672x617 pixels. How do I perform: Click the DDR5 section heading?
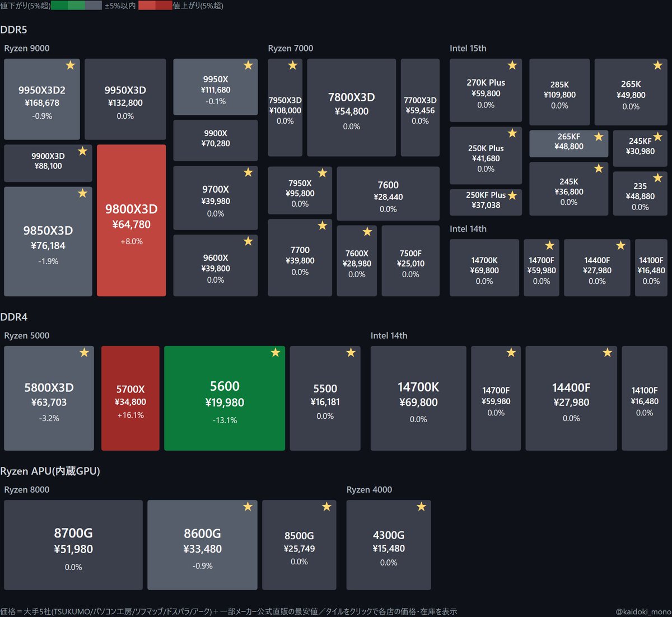tap(13, 30)
